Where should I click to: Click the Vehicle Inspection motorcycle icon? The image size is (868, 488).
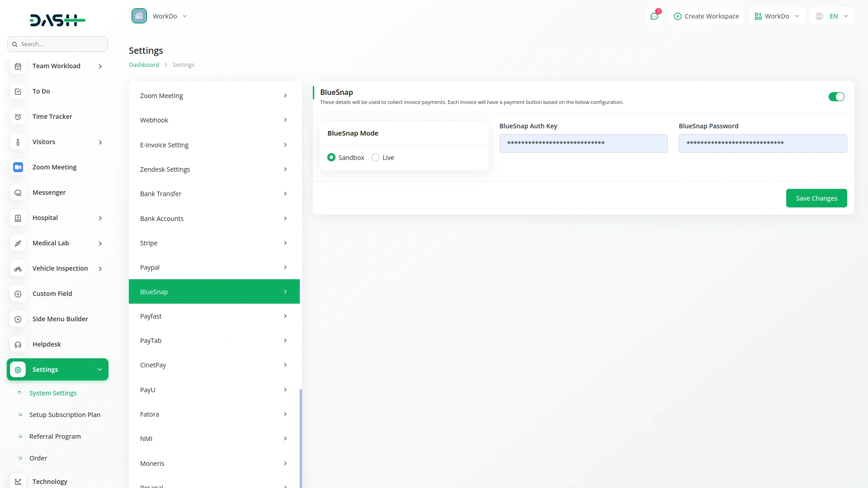pos(18,268)
